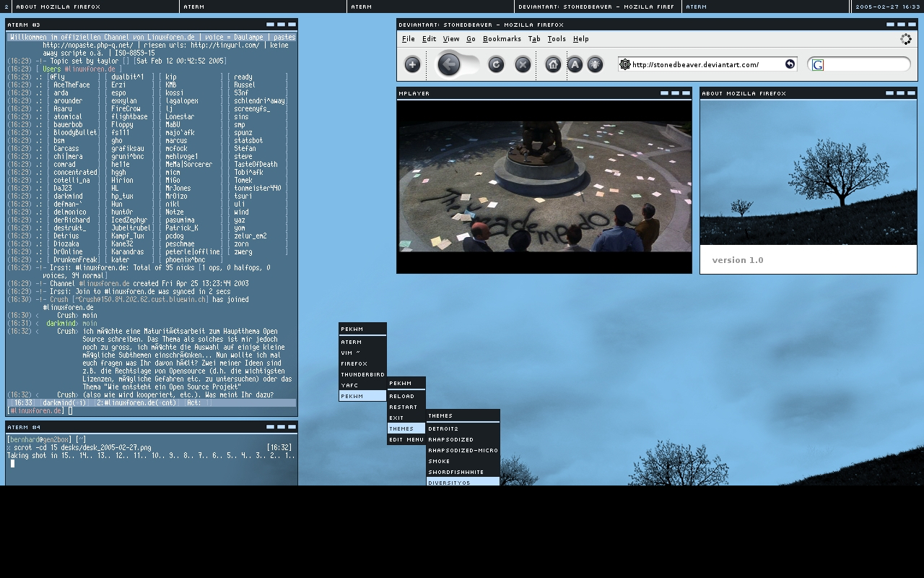Image resolution: width=924 pixels, height=578 pixels.
Task: Select the Diversity05 theme
Action: click(463, 482)
